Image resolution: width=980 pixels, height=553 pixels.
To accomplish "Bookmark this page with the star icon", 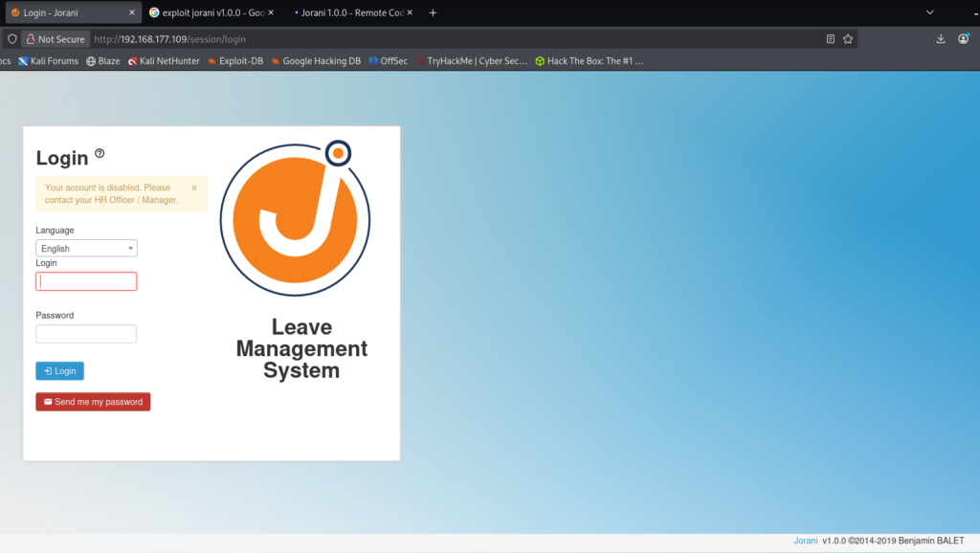I will 847,39.
